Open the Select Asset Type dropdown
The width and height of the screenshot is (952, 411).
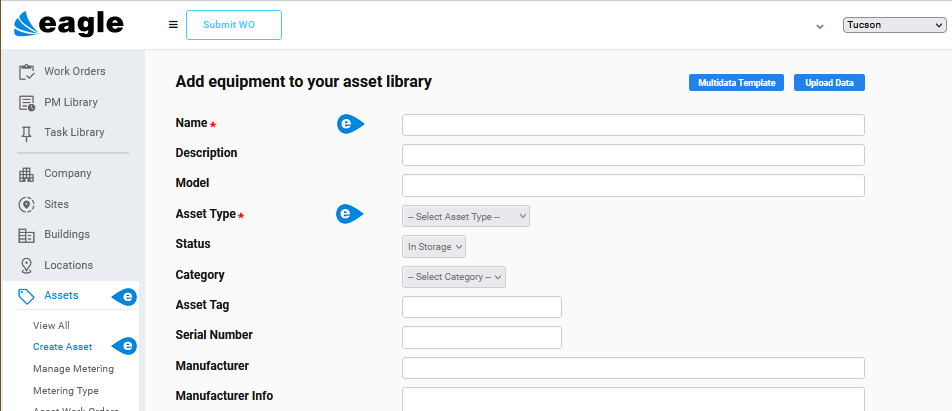point(466,216)
